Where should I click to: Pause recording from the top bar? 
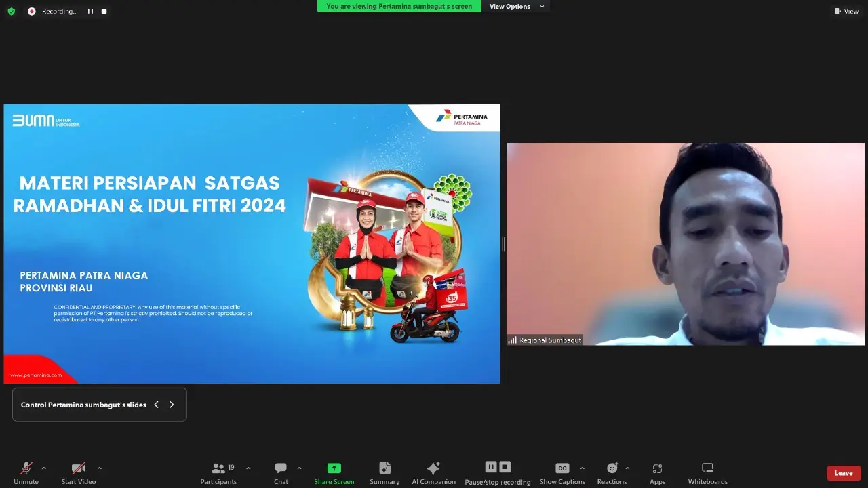(x=90, y=12)
